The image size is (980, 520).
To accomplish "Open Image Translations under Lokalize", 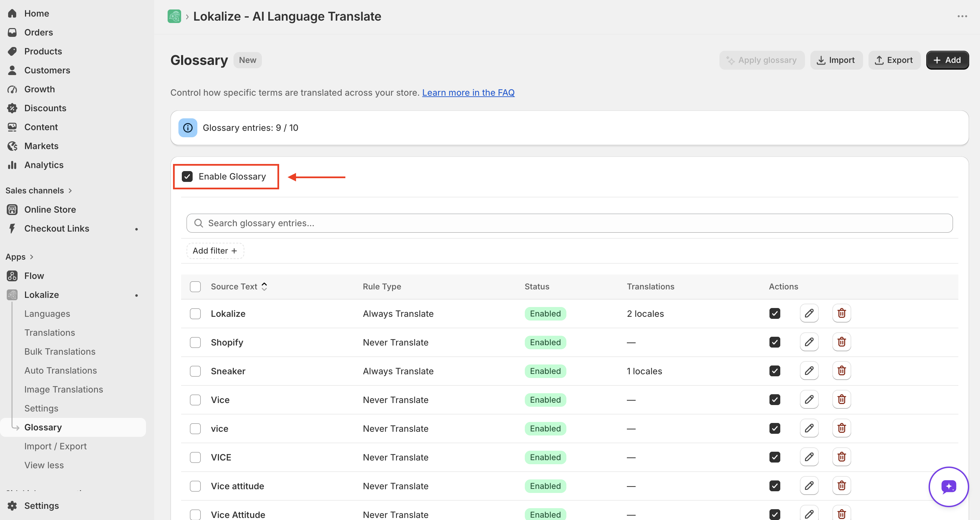I will coord(64,389).
